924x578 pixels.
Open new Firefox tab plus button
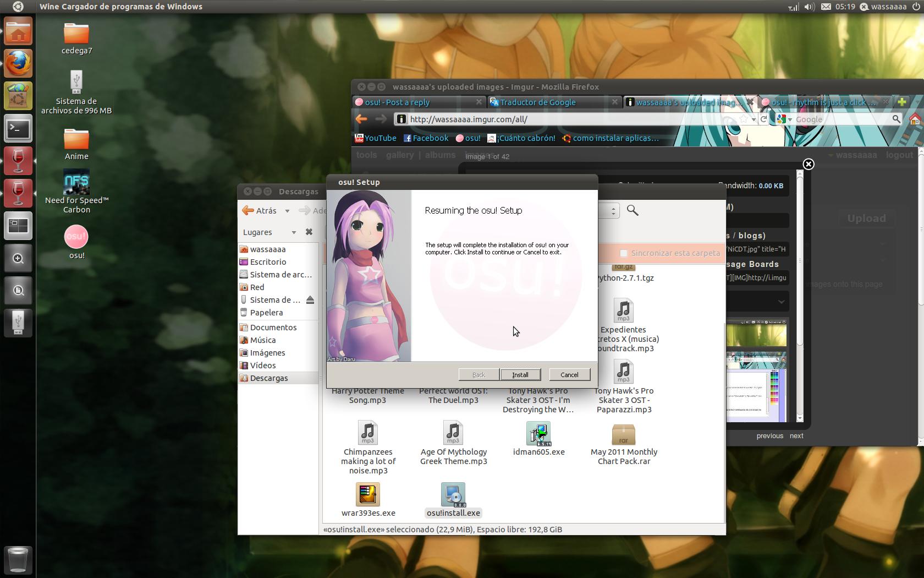point(902,102)
